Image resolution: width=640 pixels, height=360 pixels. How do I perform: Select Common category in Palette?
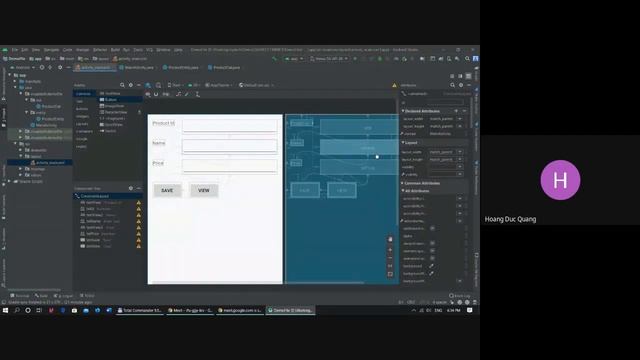[84, 94]
